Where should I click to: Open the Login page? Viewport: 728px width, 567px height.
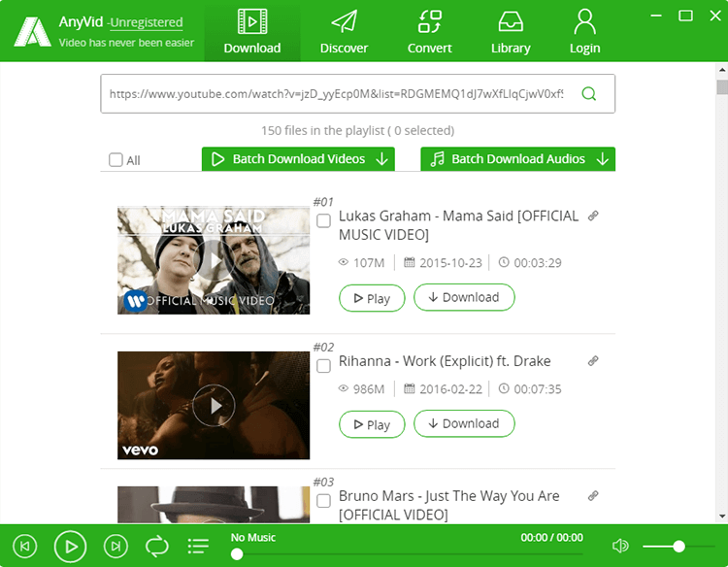tap(584, 31)
